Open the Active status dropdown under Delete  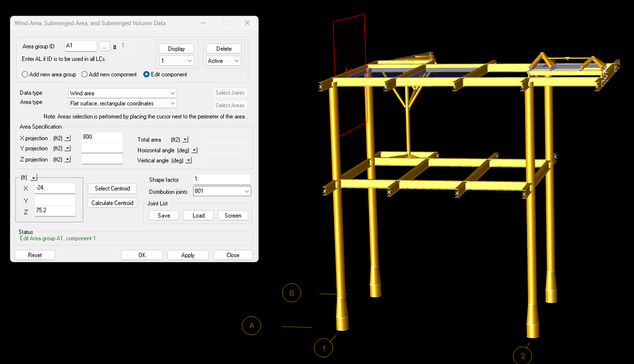[x=224, y=61]
